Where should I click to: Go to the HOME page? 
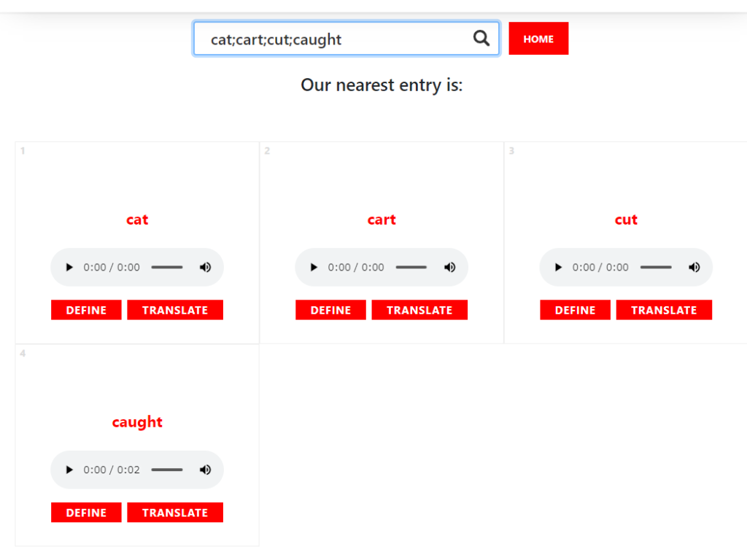(x=538, y=39)
